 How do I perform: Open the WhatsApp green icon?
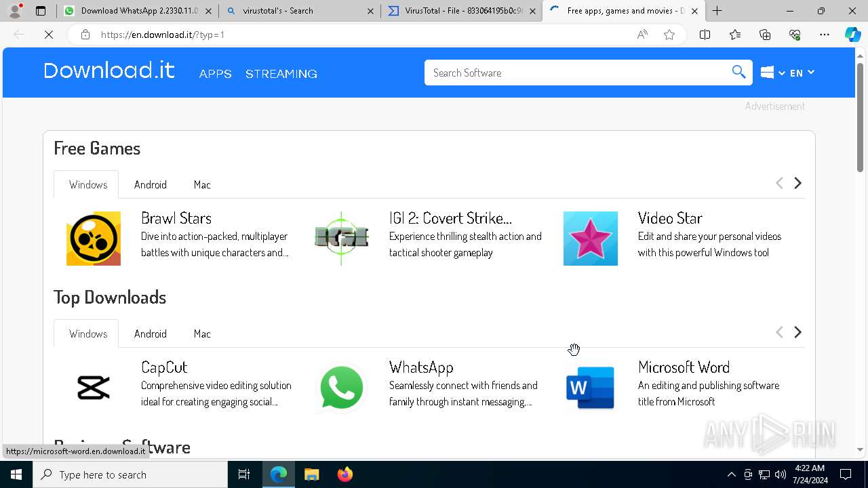[342, 388]
